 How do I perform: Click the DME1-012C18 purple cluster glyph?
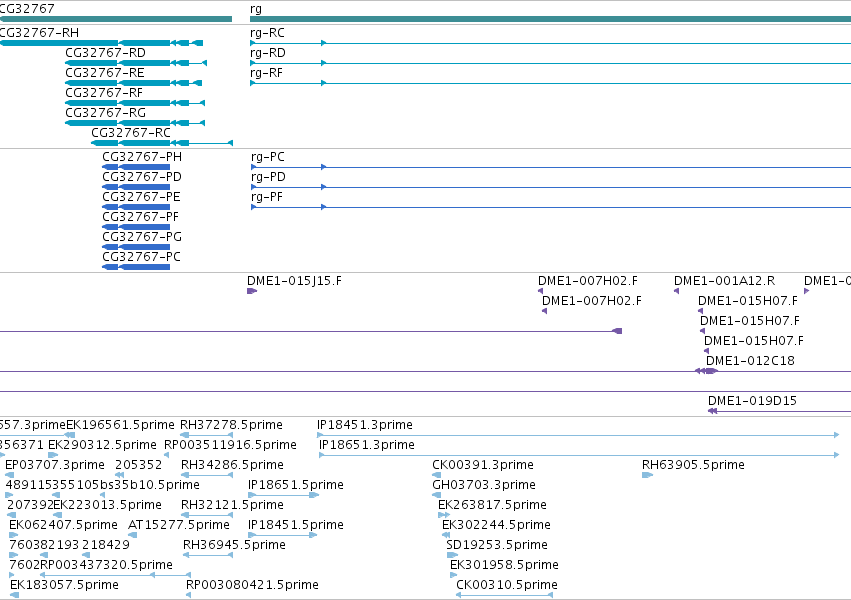point(707,371)
